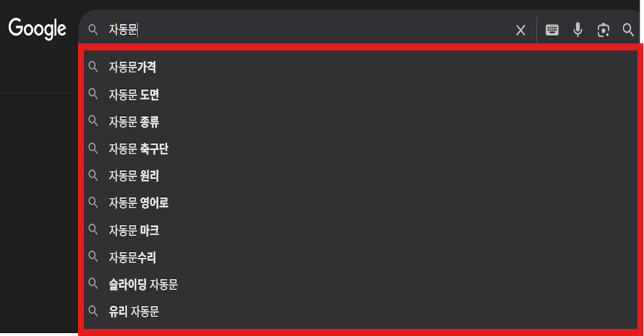This screenshot has height=336, width=644.
Task: Open the on-screen keyboard input tool
Action: click(x=552, y=30)
